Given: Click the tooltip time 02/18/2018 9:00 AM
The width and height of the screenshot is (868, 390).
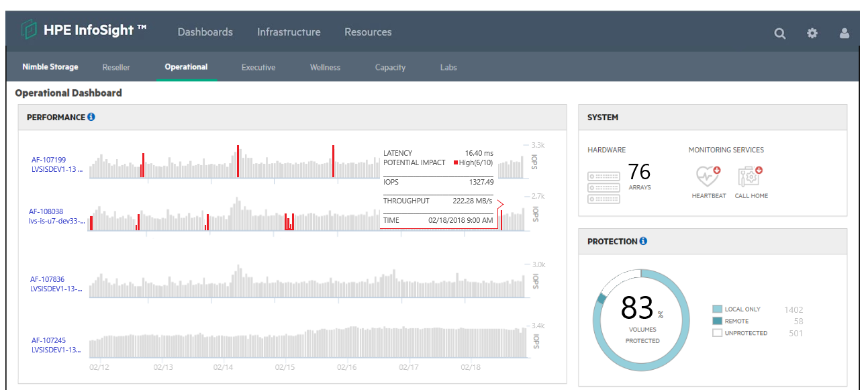Looking at the screenshot, I should pyautogui.click(x=461, y=220).
